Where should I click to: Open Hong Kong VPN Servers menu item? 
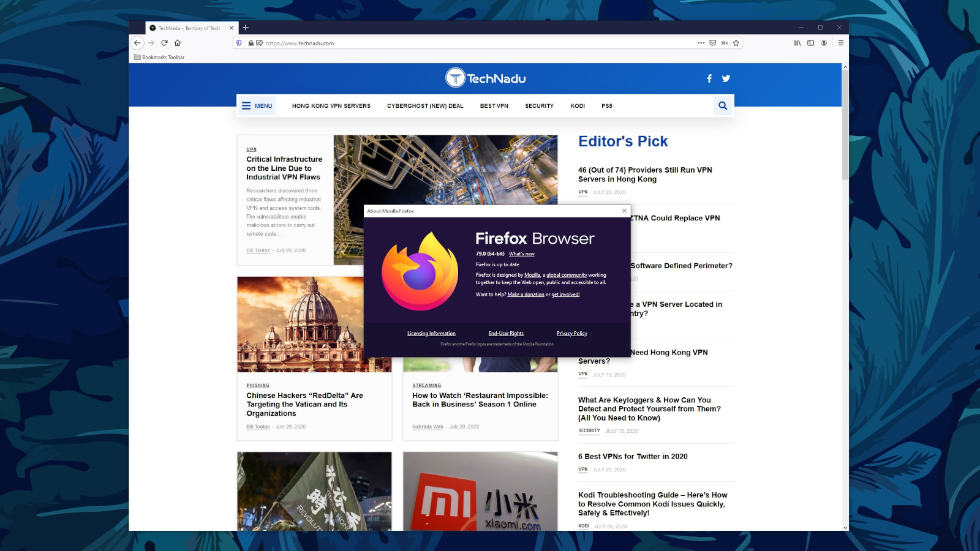(331, 106)
